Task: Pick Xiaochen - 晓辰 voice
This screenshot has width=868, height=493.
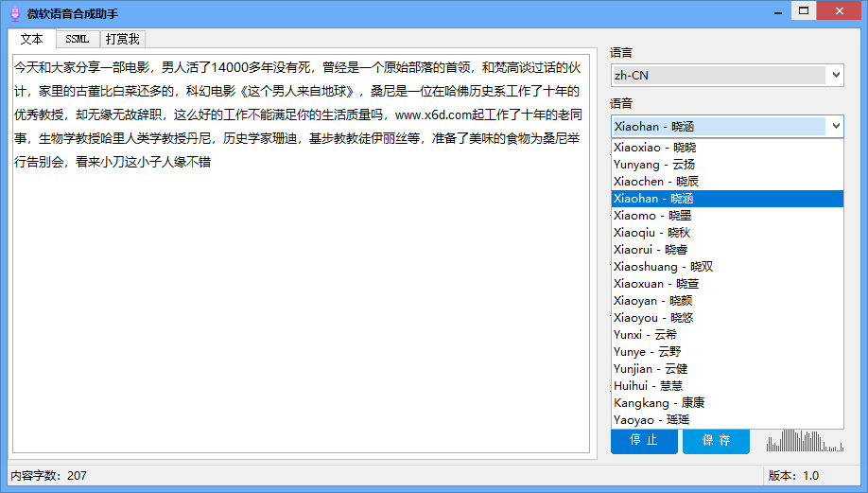Action: (x=654, y=182)
